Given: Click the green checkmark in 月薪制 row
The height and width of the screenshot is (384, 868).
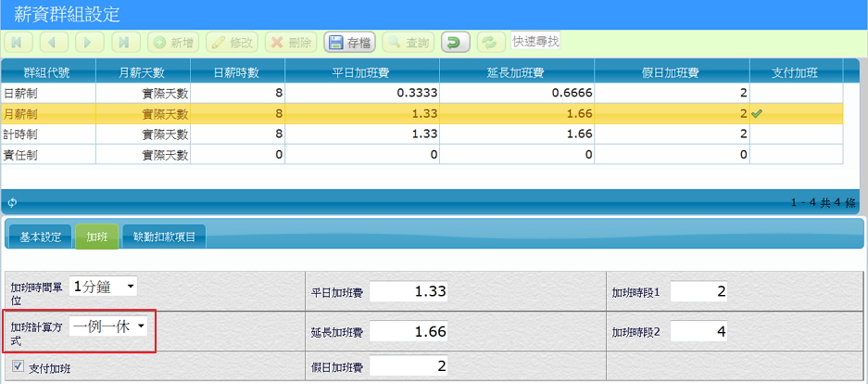Looking at the screenshot, I should click(757, 113).
